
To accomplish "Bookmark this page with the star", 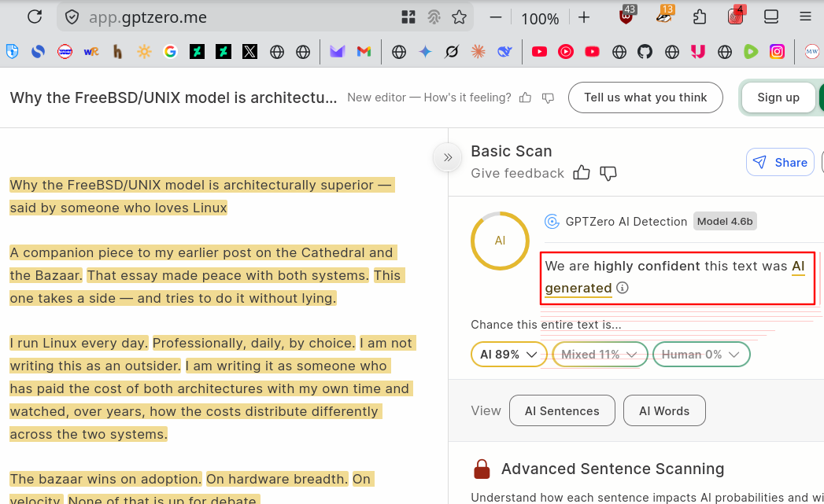I will [x=459, y=17].
